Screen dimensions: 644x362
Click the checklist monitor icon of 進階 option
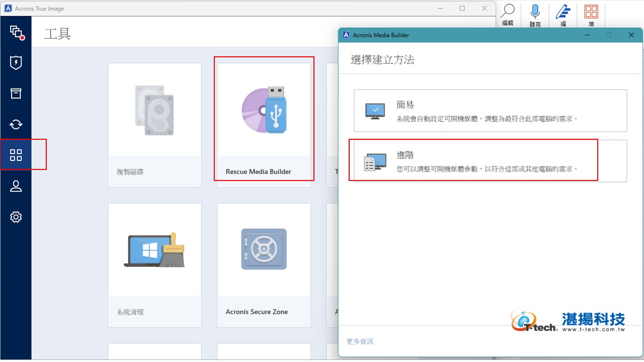point(375,162)
